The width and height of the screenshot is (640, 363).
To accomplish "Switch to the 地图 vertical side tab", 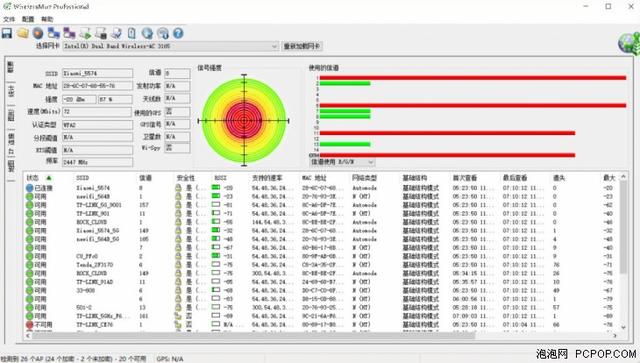I will click(11, 166).
